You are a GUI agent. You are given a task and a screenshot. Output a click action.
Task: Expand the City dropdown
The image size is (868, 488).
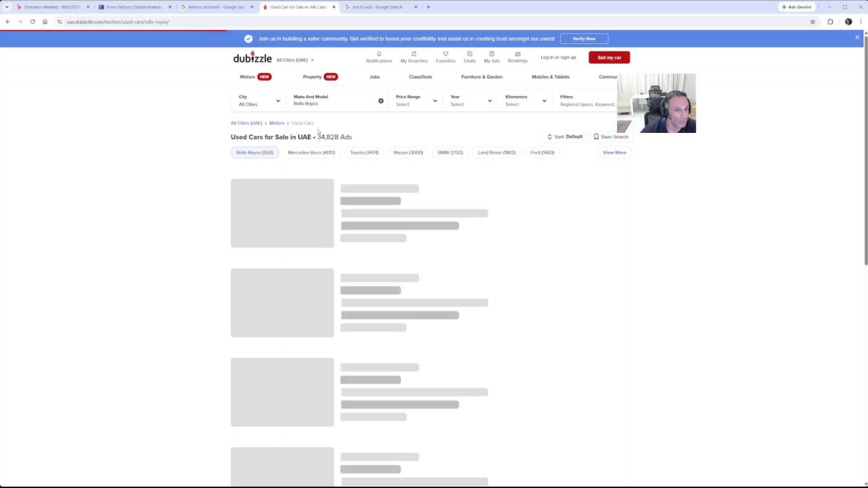point(258,100)
